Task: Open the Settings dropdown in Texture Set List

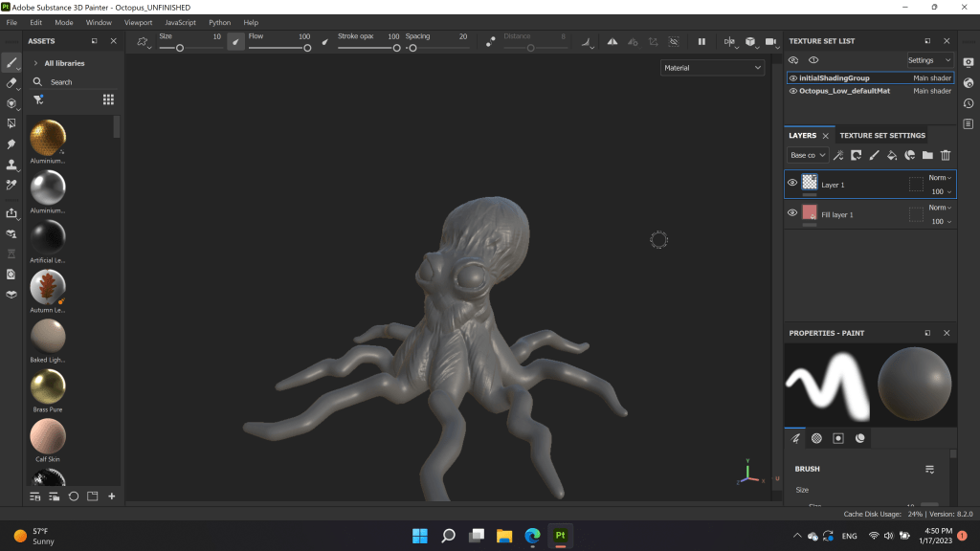Action: click(929, 60)
